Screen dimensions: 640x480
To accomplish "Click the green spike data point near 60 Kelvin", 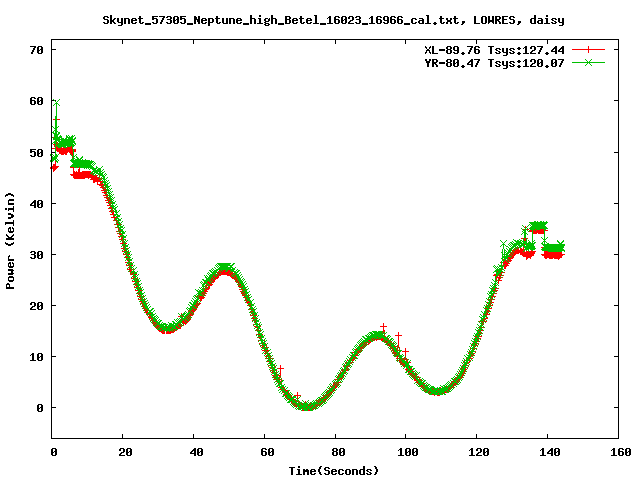I will tap(56, 102).
